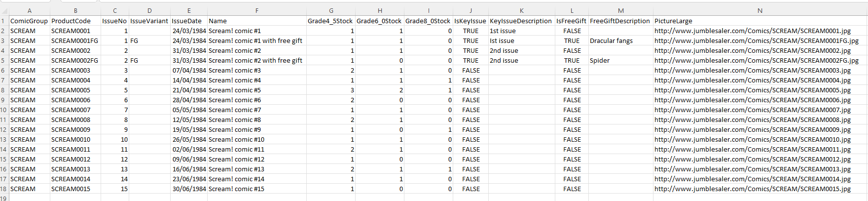Click Scream! comic #1 with free gift
Viewport: 868px width, 201px height.
pyautogui.click(x=255, y=40)
